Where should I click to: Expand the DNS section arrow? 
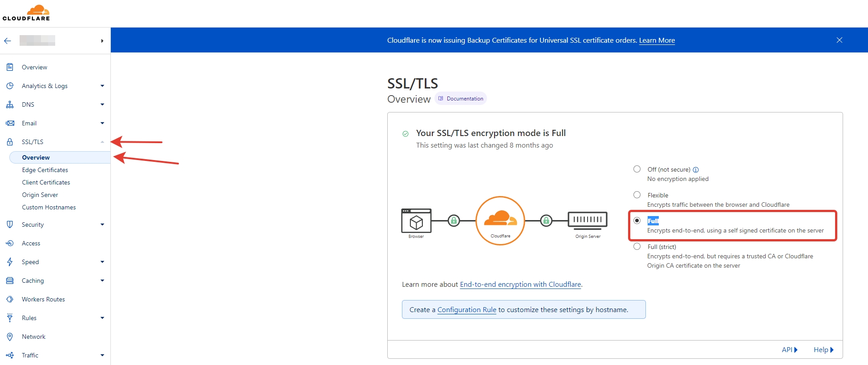pyautogui.click(x=102, y=104)
